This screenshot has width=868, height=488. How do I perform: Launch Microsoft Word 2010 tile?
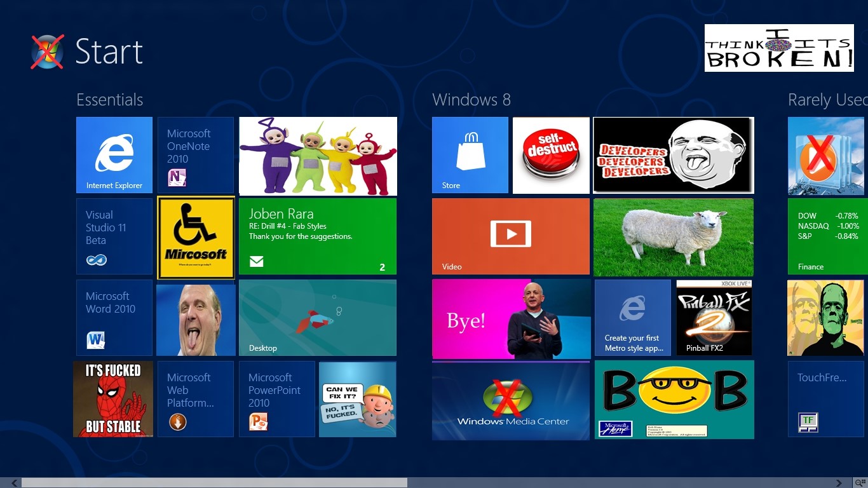point(114,318)
